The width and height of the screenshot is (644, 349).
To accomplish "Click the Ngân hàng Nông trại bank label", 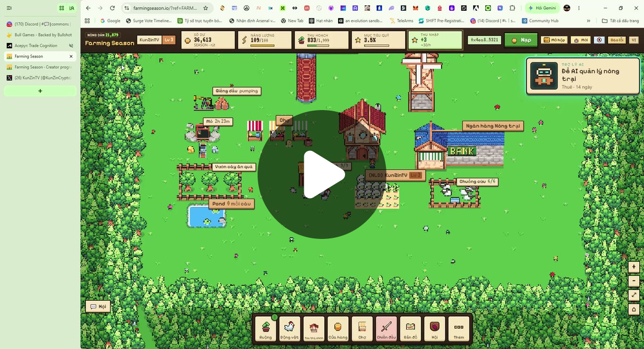I will coord(493,126).
